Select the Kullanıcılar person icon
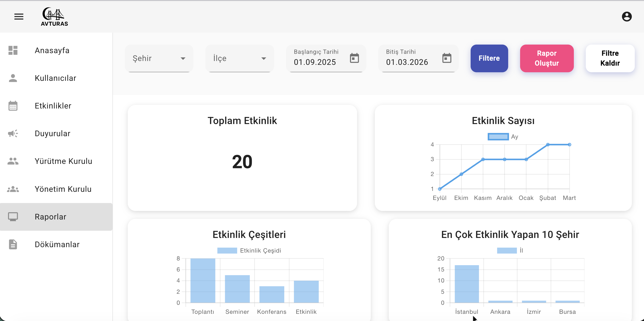Viewport: 644px width, 321px height. coord(13,78)
